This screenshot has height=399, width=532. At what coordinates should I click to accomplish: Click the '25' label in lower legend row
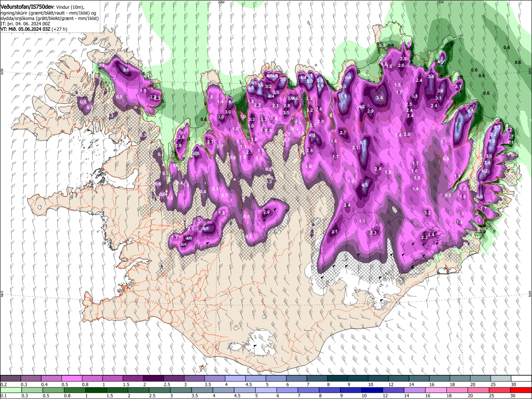(491, 396)
